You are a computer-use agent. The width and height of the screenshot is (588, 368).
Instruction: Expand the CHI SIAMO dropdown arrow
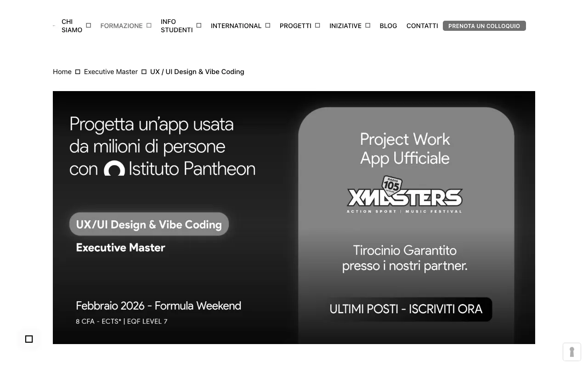(89, 26)
